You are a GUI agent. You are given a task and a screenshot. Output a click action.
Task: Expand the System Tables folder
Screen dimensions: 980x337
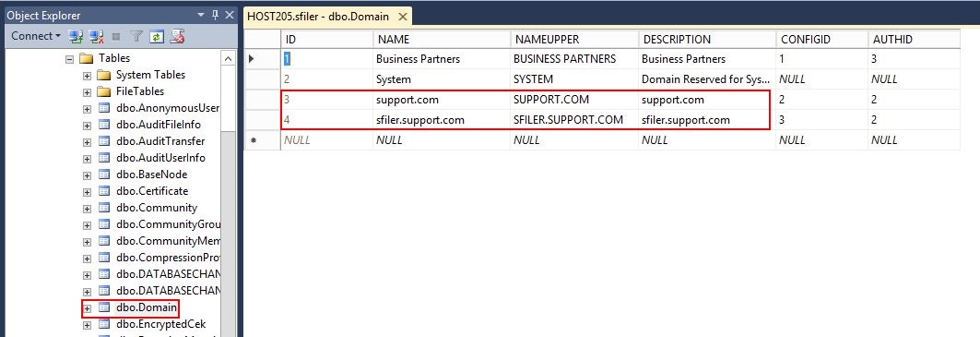(x=87, y=75)
